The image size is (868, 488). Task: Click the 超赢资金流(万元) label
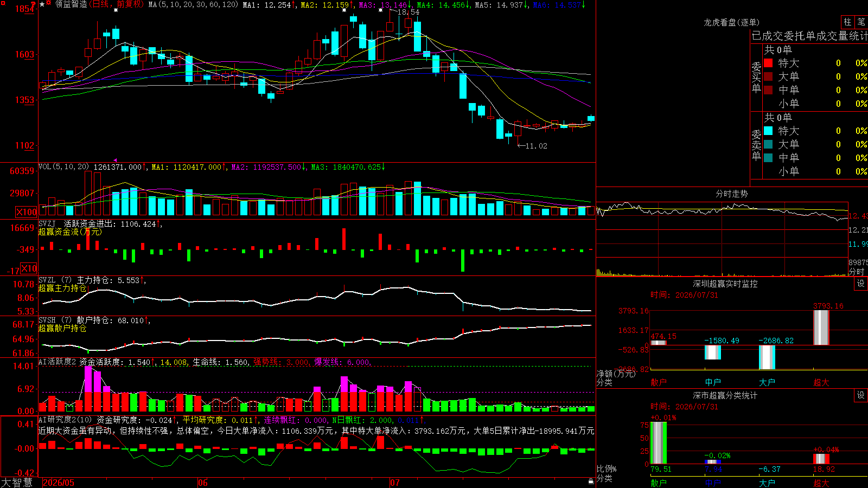[x=70, y=232]
